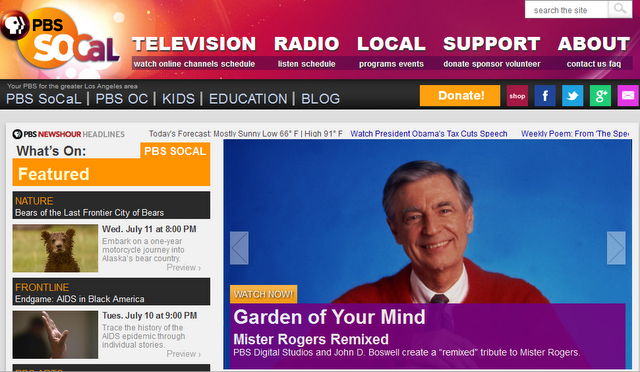
Task: Click listen under Radio
Action: [289, 64]
